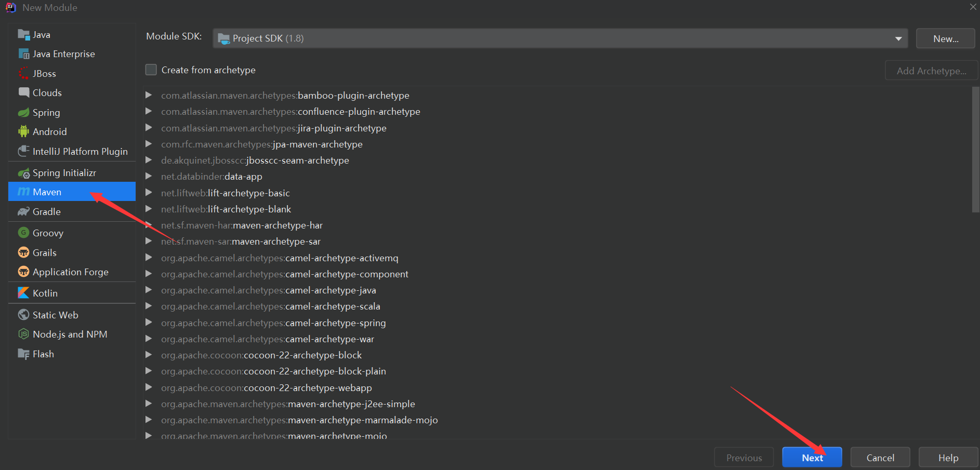Click the Node.js hexagon icon
The height and width of the screenshot is (470, 980).
[x=23, y=334]
